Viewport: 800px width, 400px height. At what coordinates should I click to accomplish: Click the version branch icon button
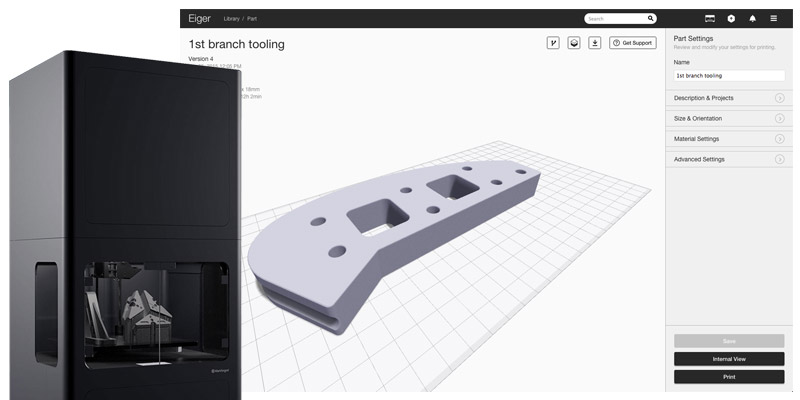click(553, 43)
